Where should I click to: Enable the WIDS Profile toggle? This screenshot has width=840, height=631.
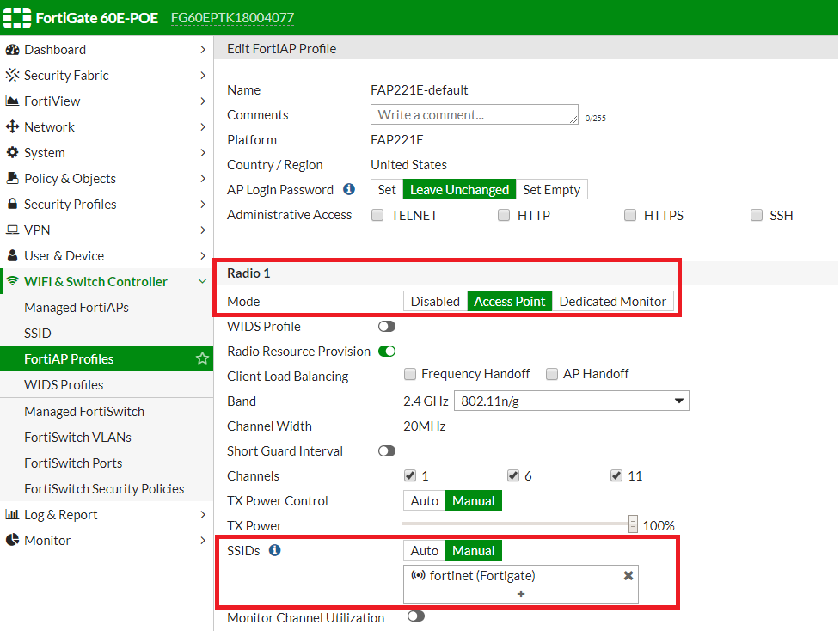pos(387,327)
